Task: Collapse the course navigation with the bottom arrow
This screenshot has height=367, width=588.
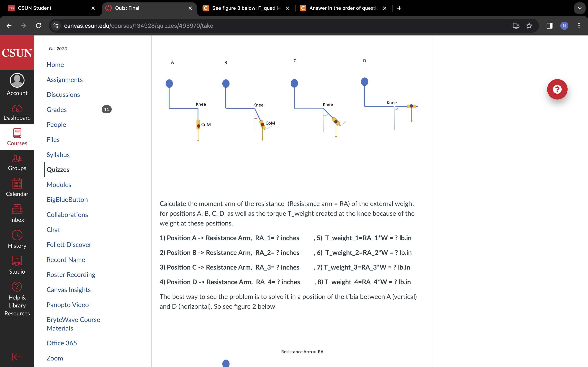Action: [17, 357]
